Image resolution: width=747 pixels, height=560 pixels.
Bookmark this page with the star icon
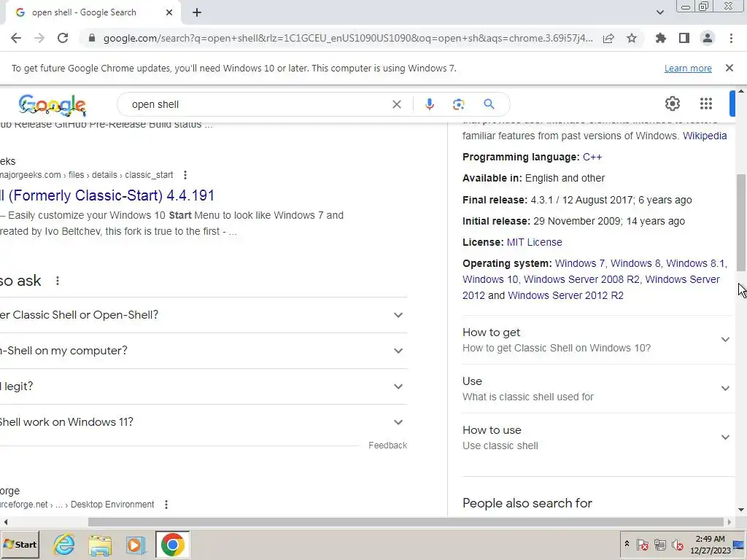tap(632, 38)
